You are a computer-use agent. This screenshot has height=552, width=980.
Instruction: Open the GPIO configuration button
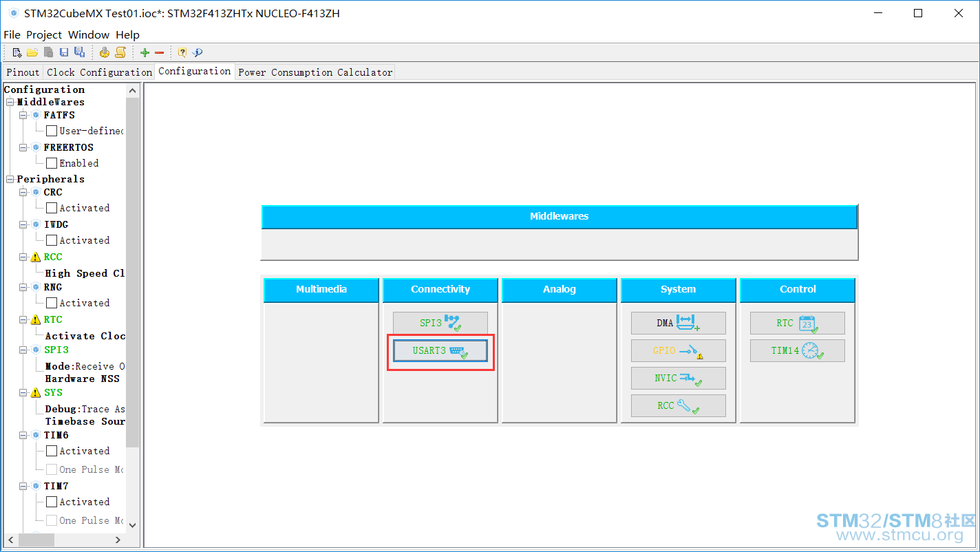coord(679,350)
